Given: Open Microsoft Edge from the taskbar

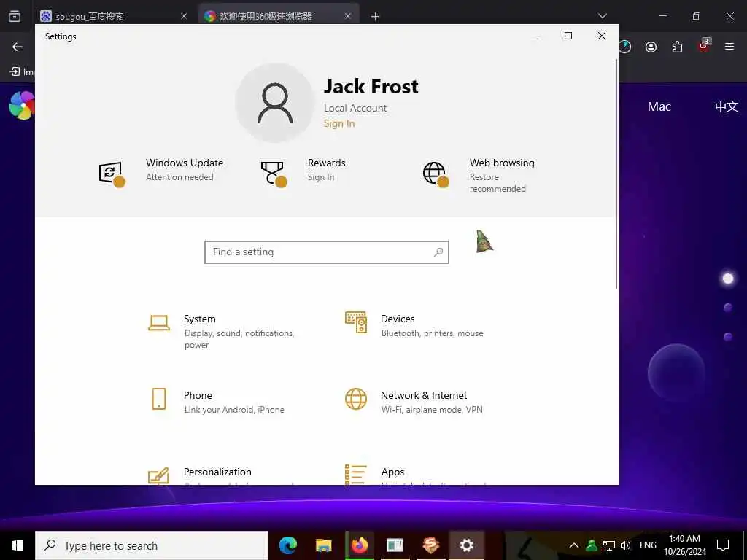Looking at the screenshot, I should coord(287,545).
